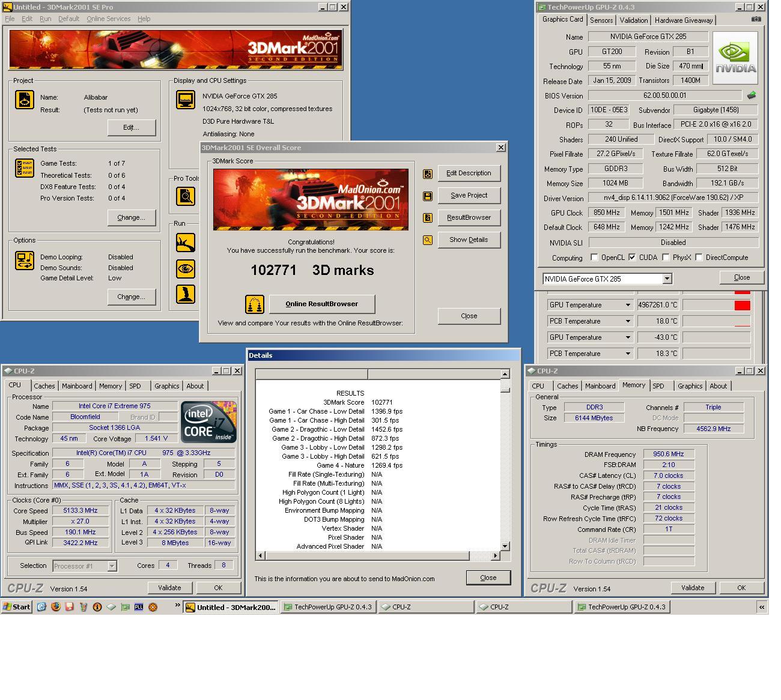Open the PCB Temperature dropdown showing 18.0 °C

(x=628, y=321)
